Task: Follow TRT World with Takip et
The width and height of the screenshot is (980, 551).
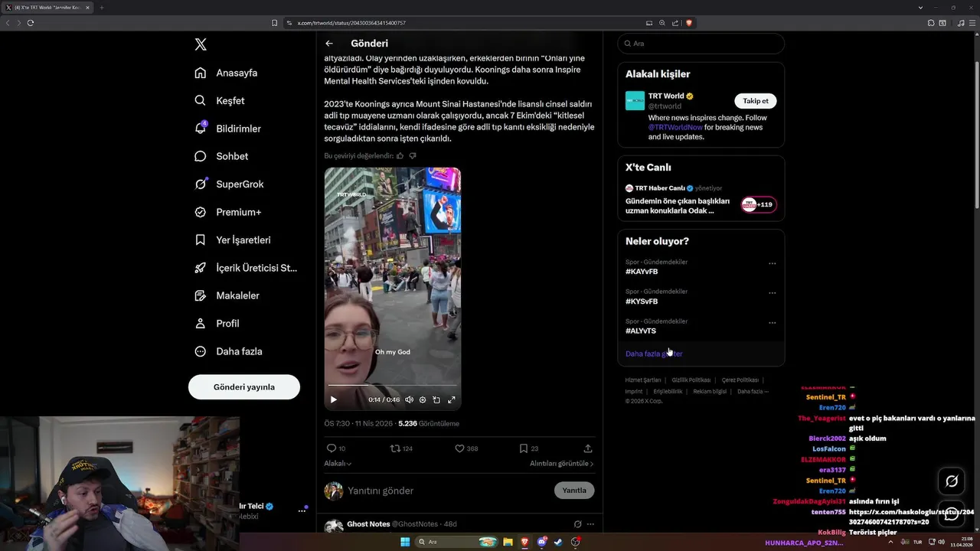Action: pyautogui.click(x=756, y=101)
